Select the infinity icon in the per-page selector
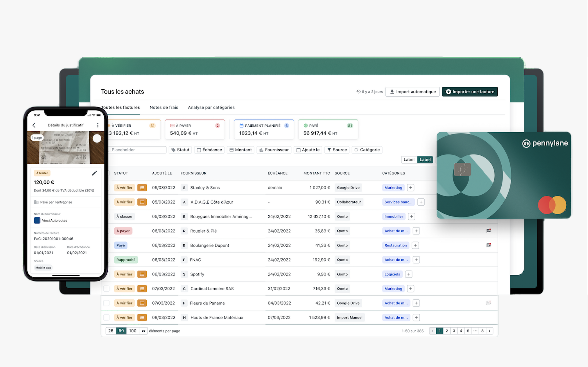 143,331
